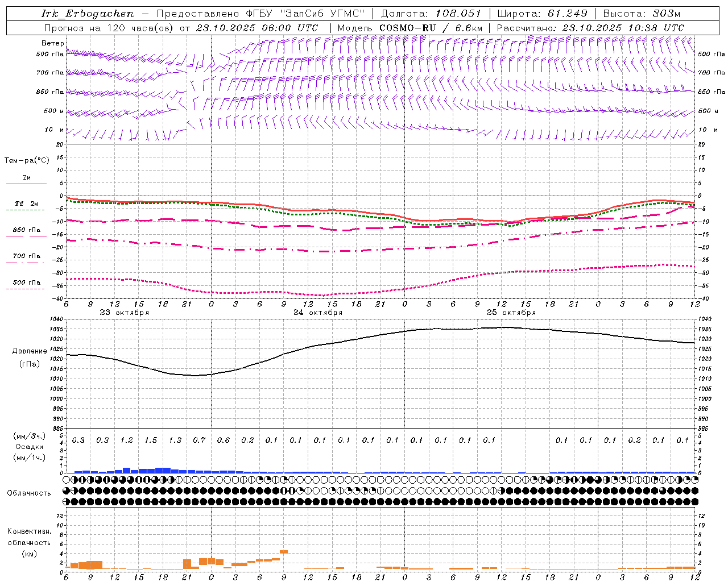This screenshot has width=728, height=582.
Task: Click the '23 октября' date label
Action: (x=125, y=313)
